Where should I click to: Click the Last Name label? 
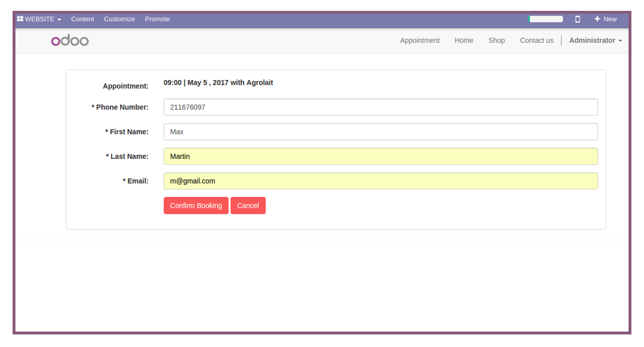(127, 157)
